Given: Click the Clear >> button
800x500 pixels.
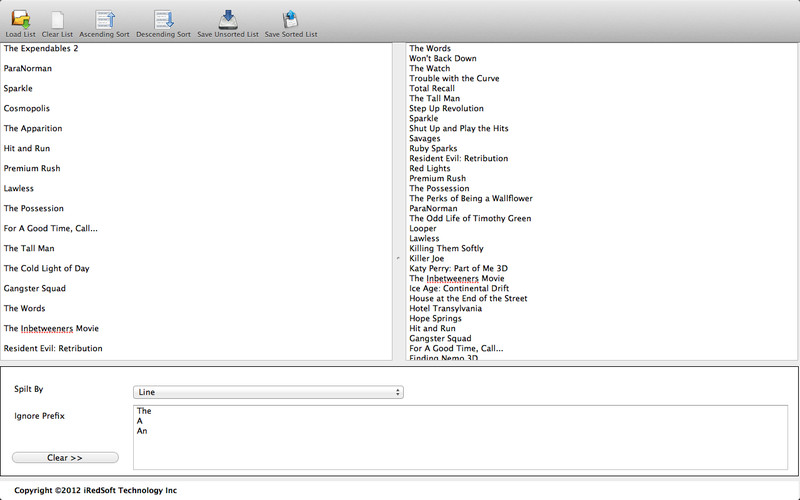Looking at the screenshot, I should (65, 458).
